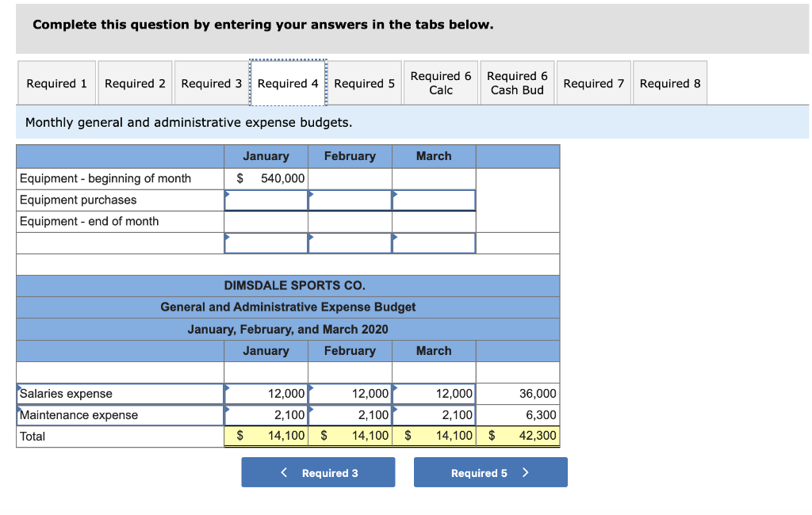This screenshot has height=515, width=812.
Task: Click the Equipment purchases row label
Action: click(79, 200)
